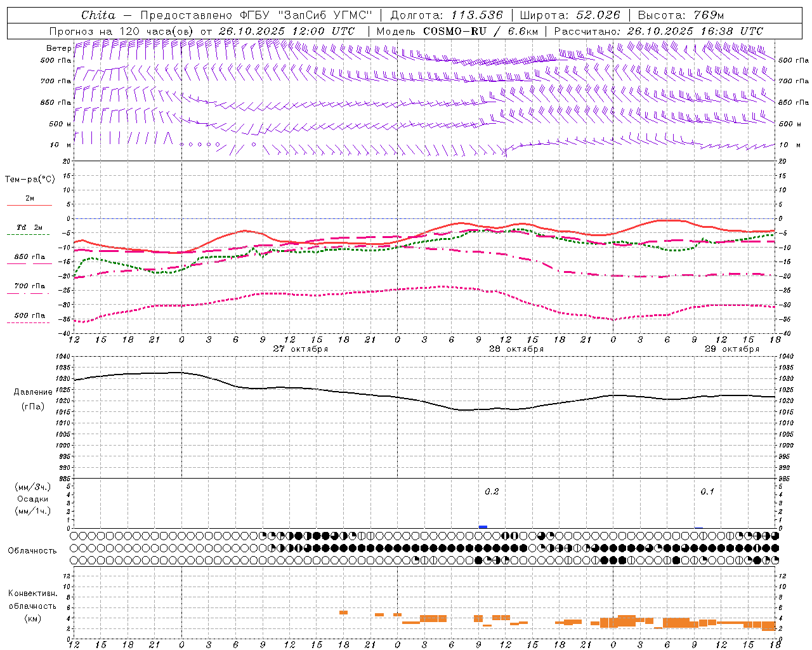Click the "29 октября" date label

pos(732,349)
